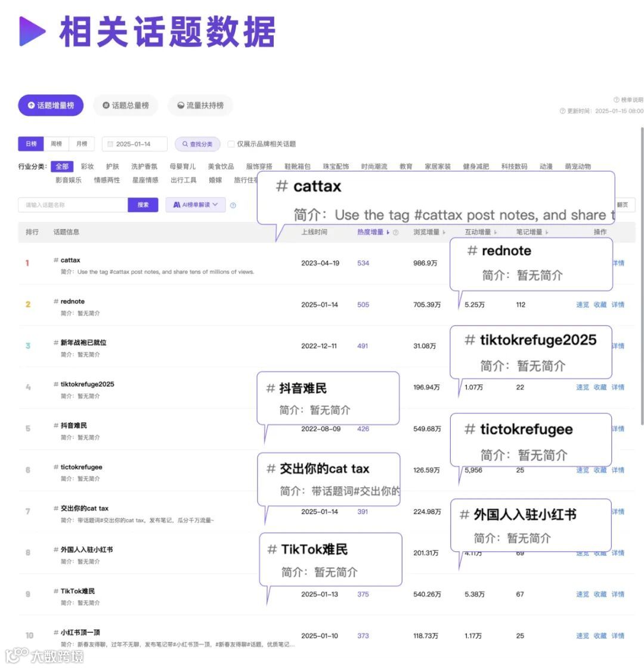
Task: Open topic # rednote in row 2
Action: [x=69, y=301]
